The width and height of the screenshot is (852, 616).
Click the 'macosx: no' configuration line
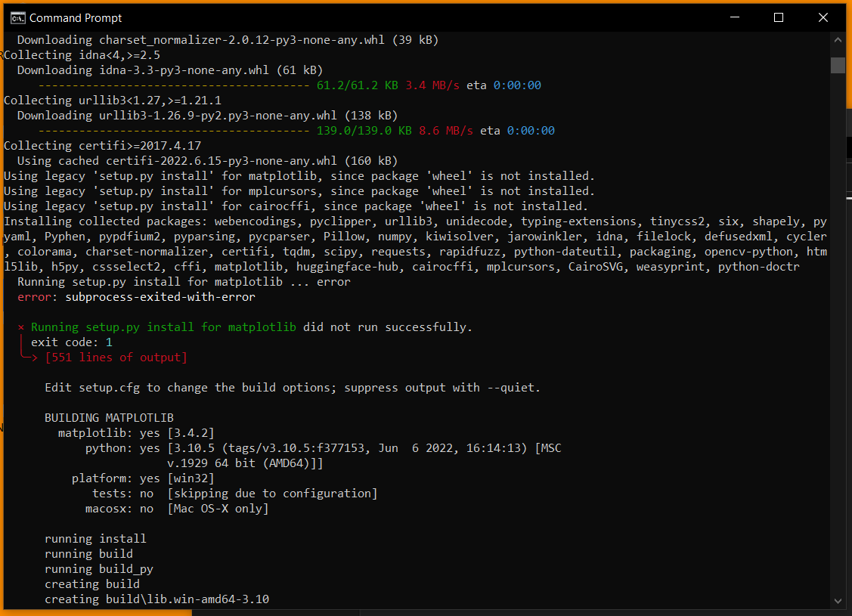click(x=177, y=509)
